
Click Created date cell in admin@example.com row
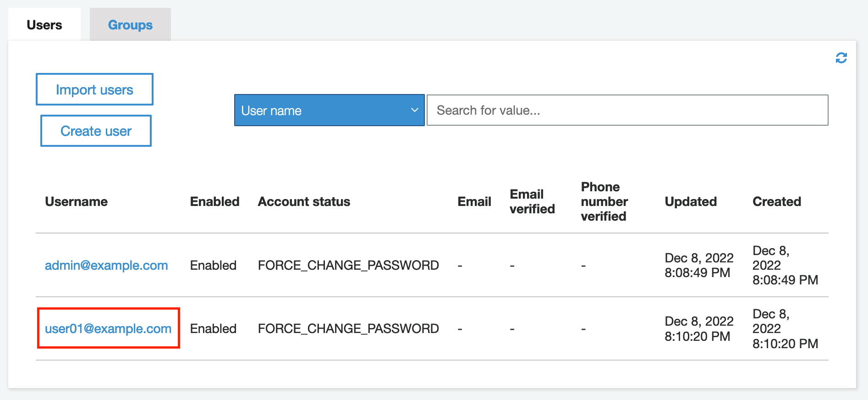click(x=785, y=265)
